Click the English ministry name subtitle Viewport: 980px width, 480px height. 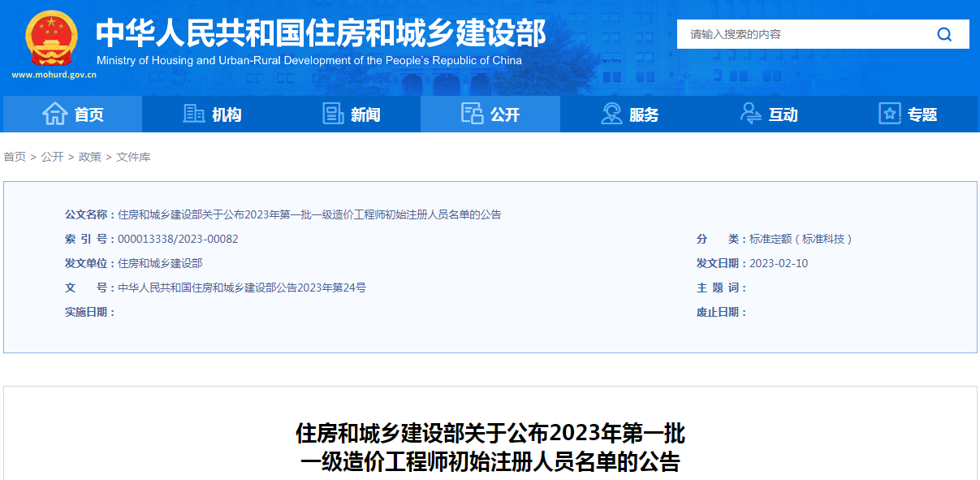[309, 61]
